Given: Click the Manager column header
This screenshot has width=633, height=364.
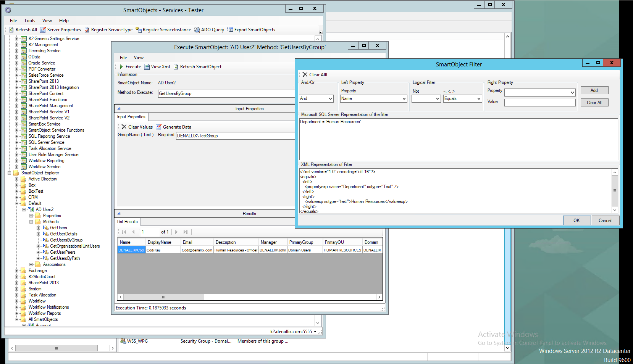Looking at the screenshot, I should 273,242.
